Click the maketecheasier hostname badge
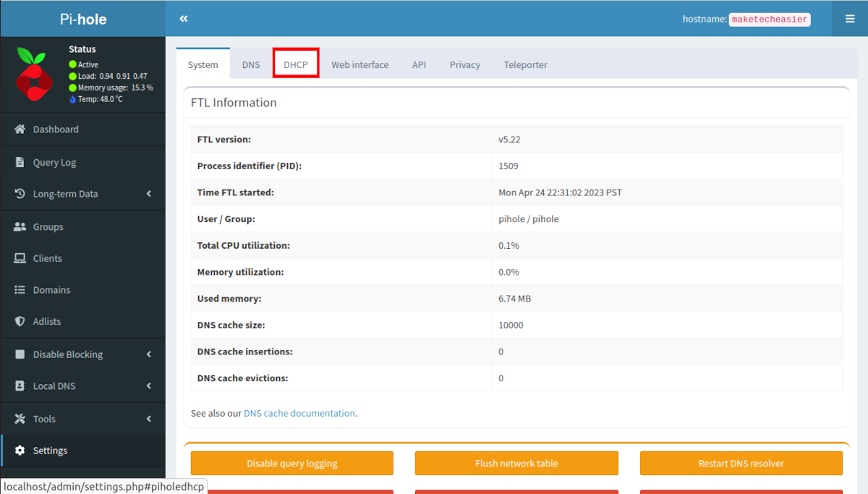Image resolution: width=868 pixels, height=494 pixels. pos(769,19)
